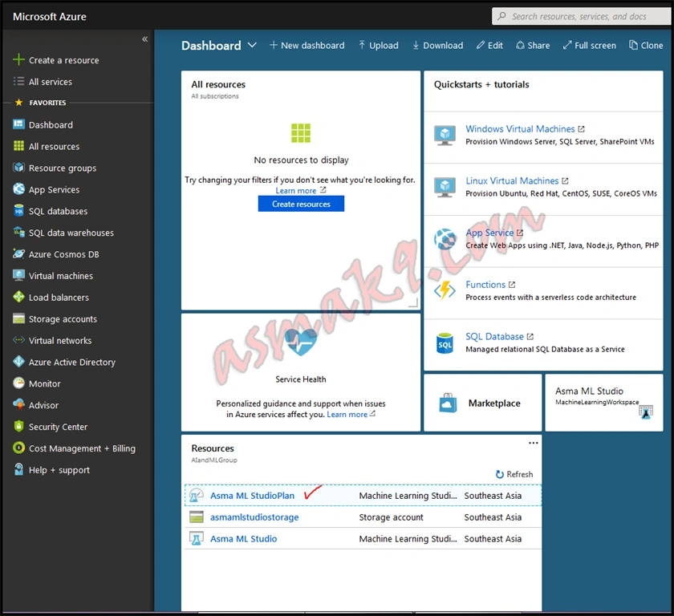
Task: Open the Azure Active Directory icon
Action: coord(18,362)
